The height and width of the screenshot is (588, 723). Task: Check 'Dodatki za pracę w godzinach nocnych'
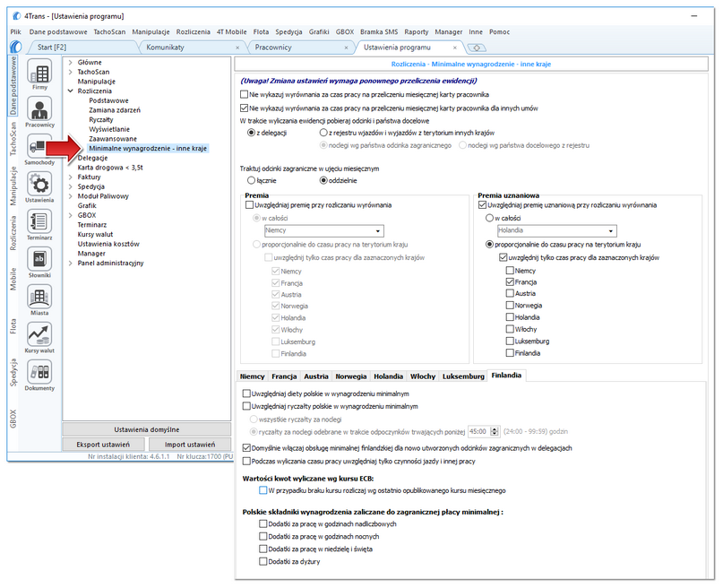(263, 536)
